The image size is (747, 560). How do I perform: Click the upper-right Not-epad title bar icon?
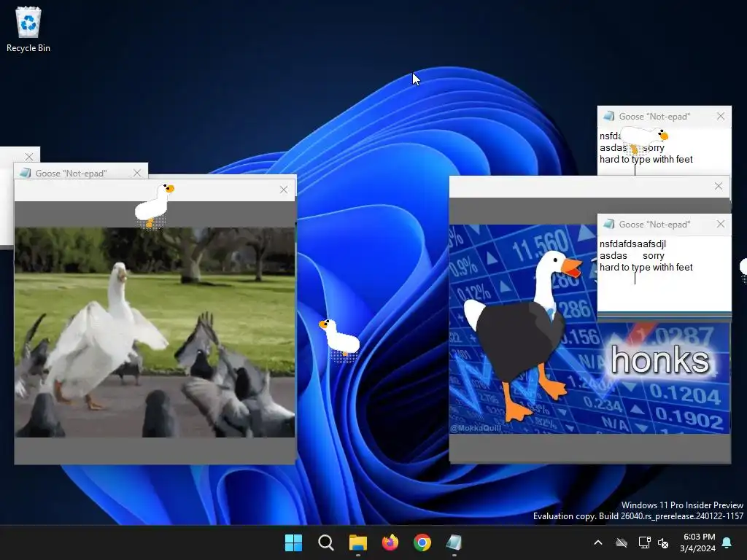[x=608, y=116]
